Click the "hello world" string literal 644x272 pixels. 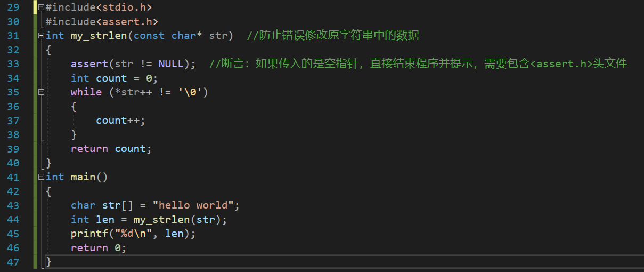pyautogui.click(x=193, y=205)
